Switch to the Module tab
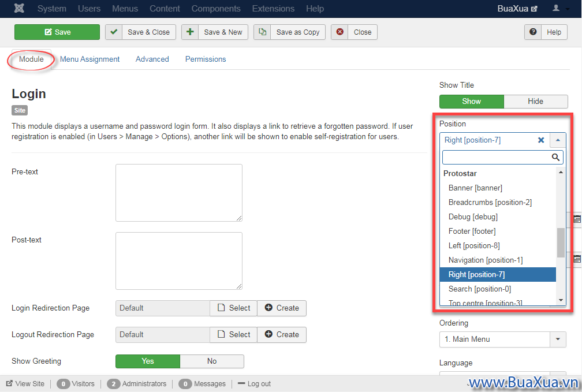Viewport: 582px width, 392px height. point(31,59)
